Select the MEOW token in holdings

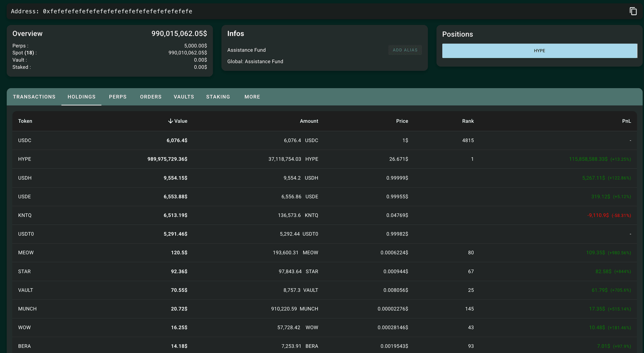point(26,253)
